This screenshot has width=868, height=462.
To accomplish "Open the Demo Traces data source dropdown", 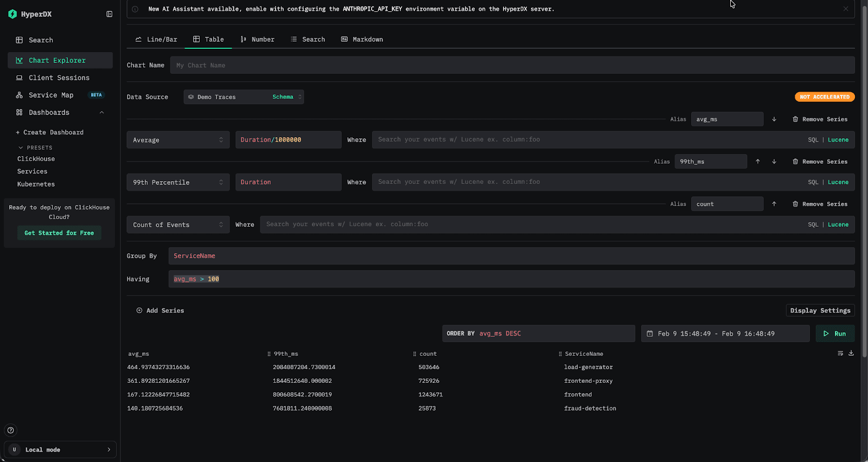I will (244, 97).
